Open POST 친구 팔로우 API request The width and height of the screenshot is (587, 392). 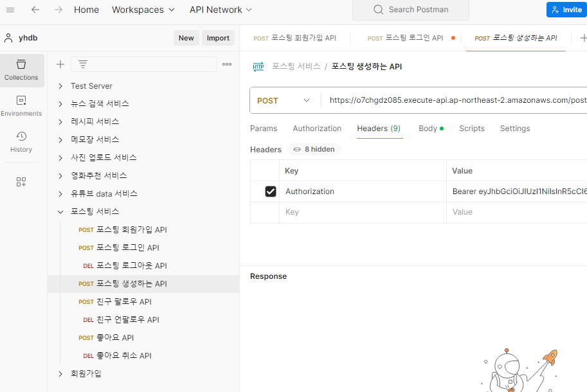coord(143,302)
